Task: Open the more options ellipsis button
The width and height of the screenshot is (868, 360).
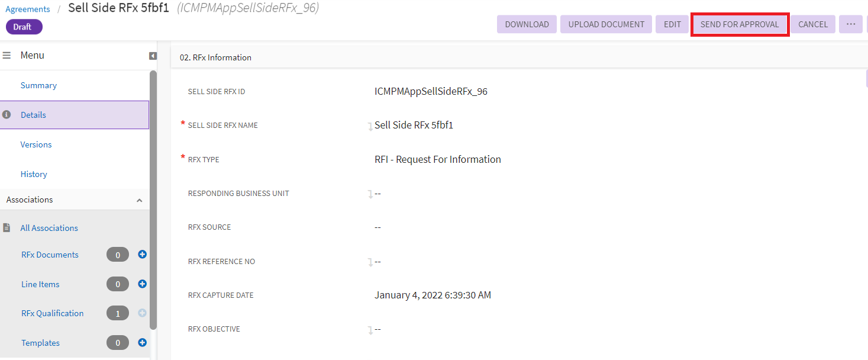Action: (x=851, y=24)
